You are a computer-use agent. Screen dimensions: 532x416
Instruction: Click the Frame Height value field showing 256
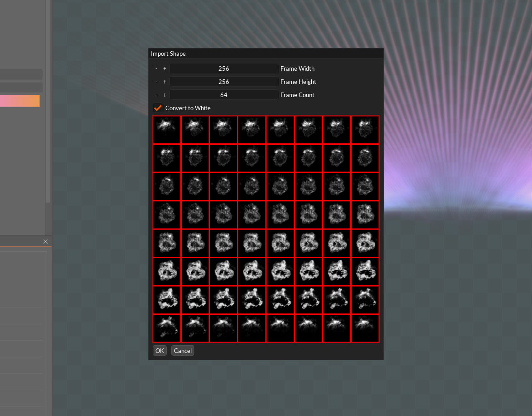(223, 82)
